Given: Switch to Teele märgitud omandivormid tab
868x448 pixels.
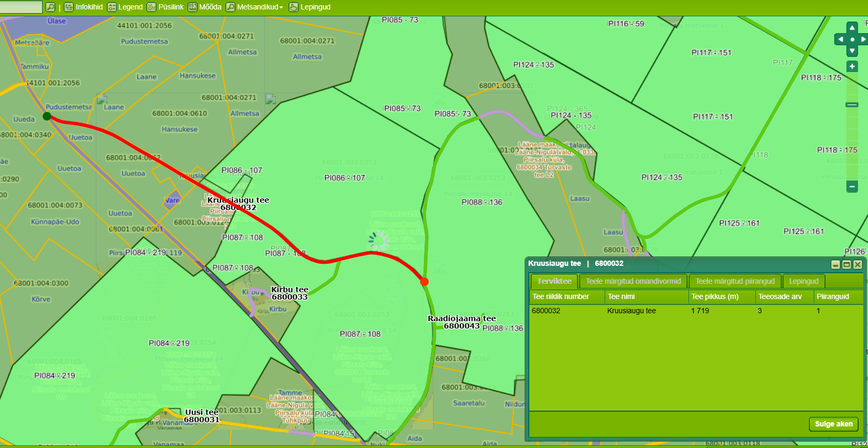Looking at the screenshot, I should (633, 281).
